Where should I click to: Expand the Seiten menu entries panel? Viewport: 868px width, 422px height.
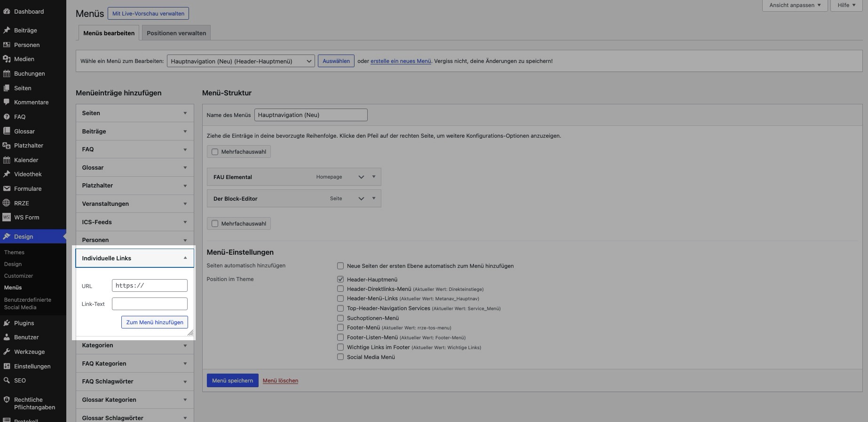point(134,113)
